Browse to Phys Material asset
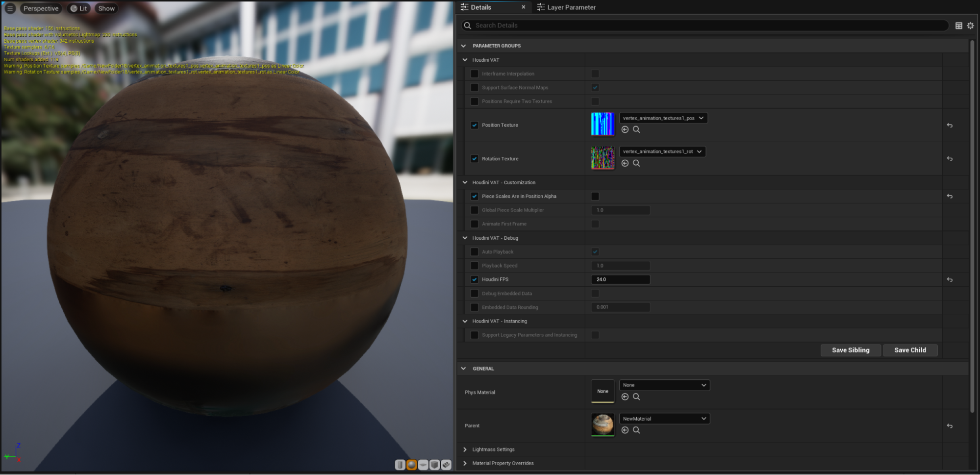The image size is (980, 475). (x=636, y=397)
